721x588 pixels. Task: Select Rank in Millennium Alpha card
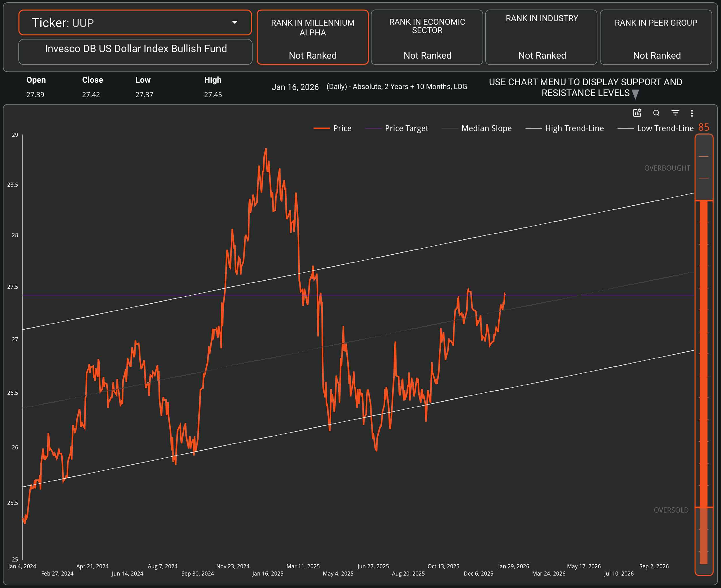313,37
